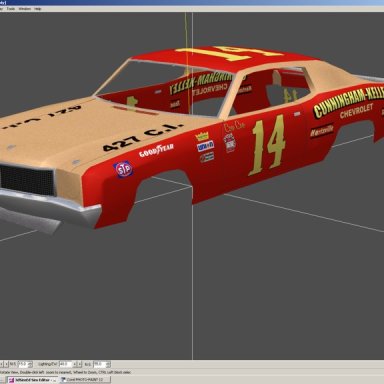384x384 pixels.
Task: Click the Goodyear decal on the car
Action: 156,150
